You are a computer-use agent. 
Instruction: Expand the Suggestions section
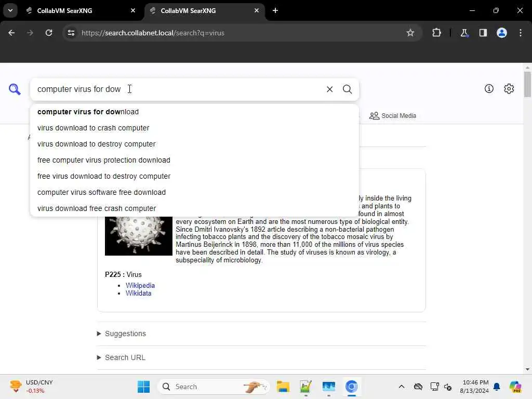[122, 334]
